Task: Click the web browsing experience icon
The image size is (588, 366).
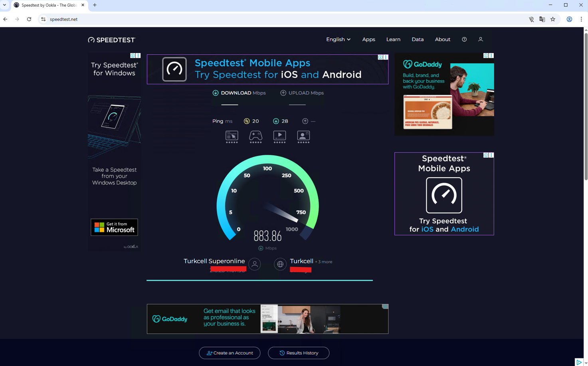Action: (x=232, y=137)
